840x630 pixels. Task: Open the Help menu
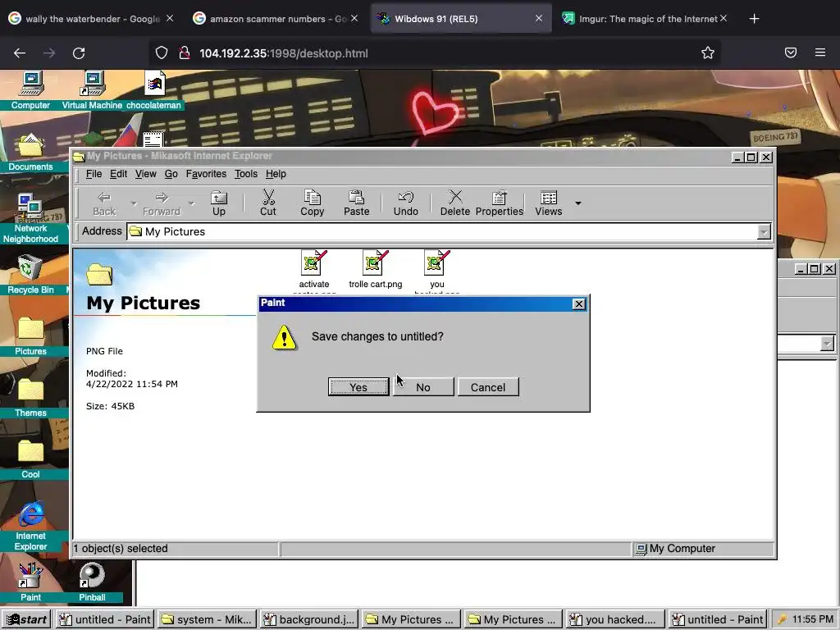click(276, 174)
